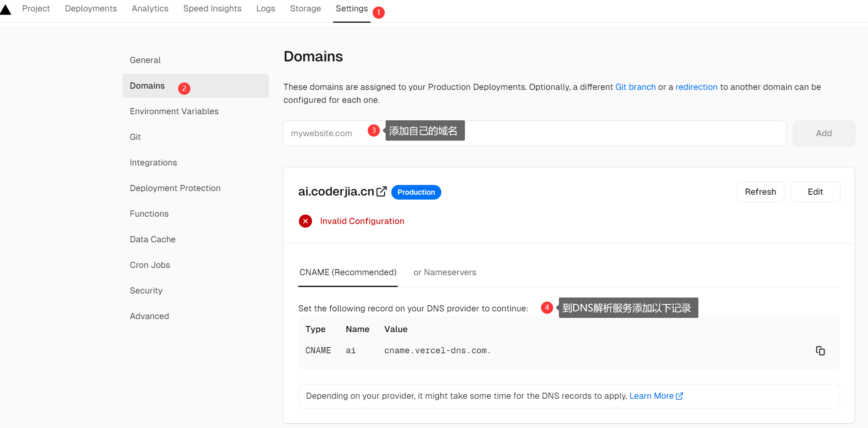The width and height of the screenshot is (868, 428).
Task: Click the Value column header
Action: (396, 329)
